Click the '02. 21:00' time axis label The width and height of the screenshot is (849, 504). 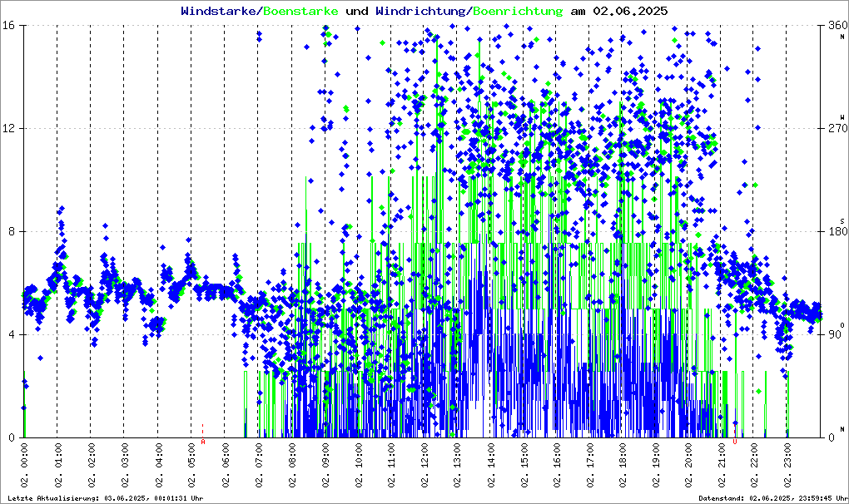(x=722, y=465)
